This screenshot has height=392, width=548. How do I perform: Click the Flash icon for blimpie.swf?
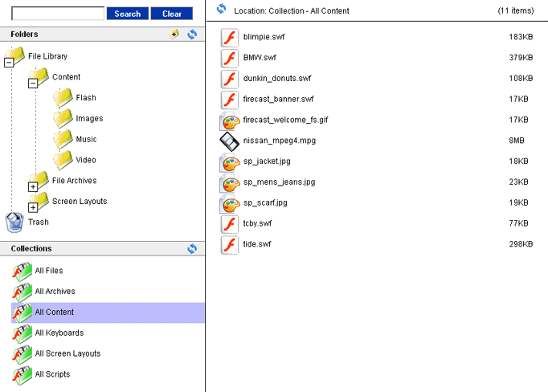click(230, 37)
